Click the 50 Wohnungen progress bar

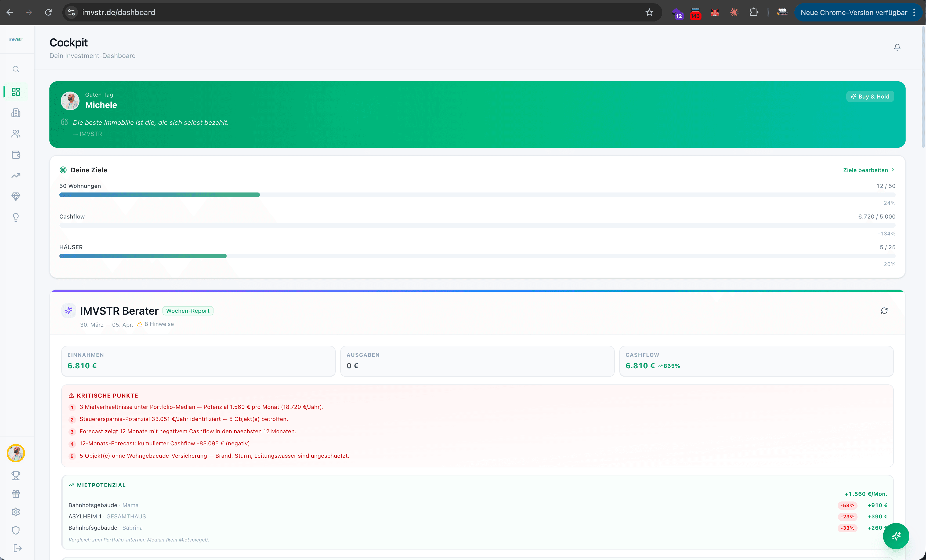[477, 195]
